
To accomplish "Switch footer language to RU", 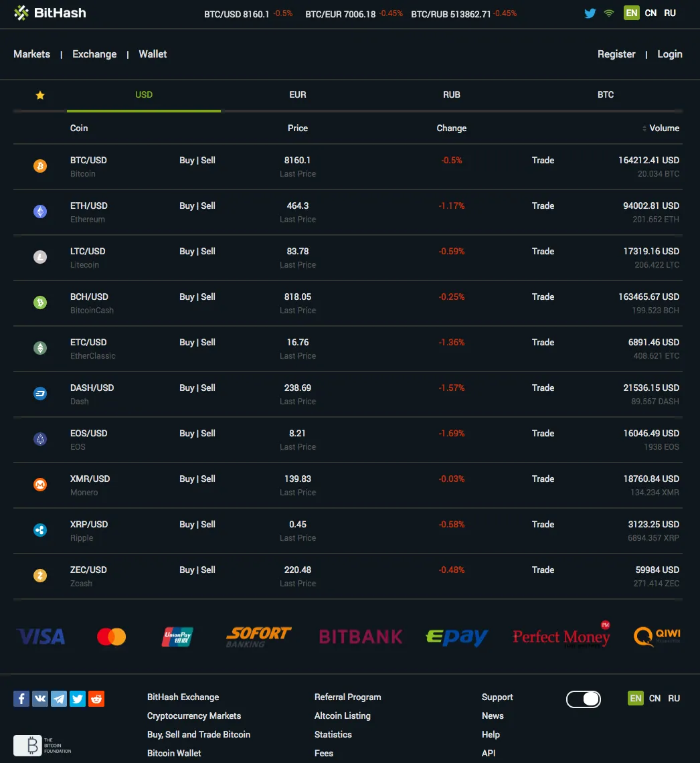I will pos(674,698).
